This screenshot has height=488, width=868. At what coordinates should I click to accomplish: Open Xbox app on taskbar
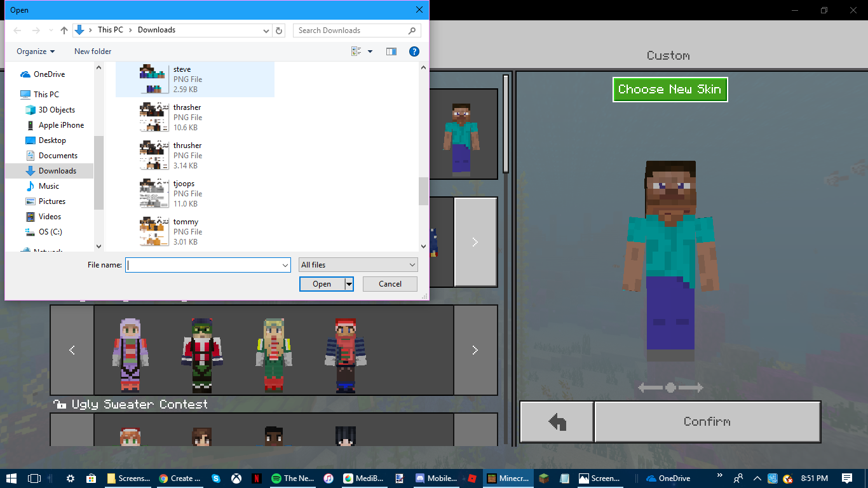236,478
